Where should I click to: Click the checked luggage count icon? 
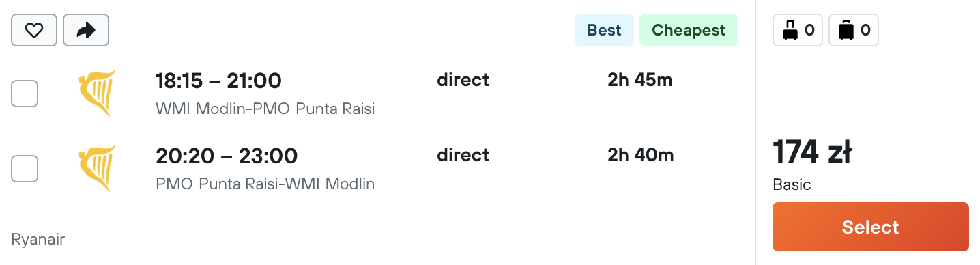click(854, 31)
